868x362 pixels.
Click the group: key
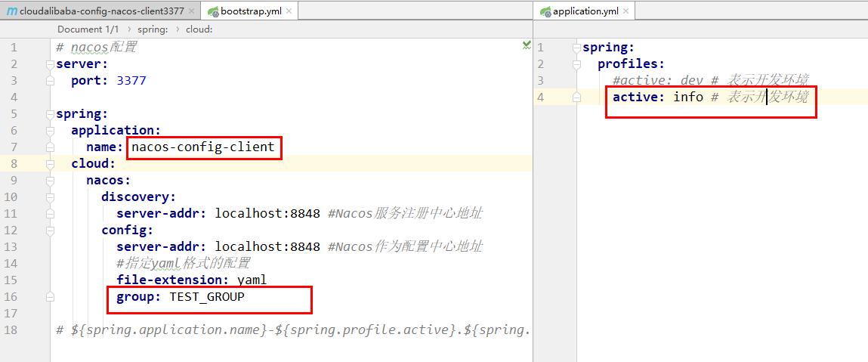(139, 297)
